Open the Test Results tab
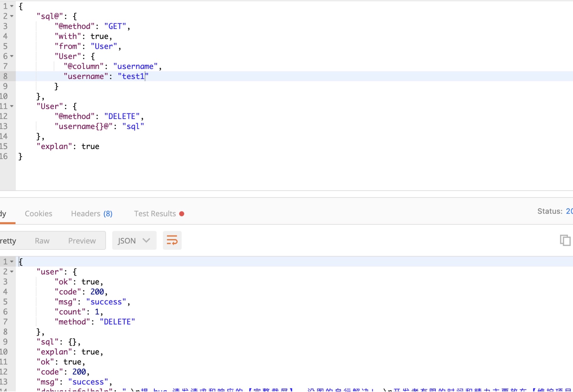The width and height of the screenshot is (573, 392). [x=155, y=214]
